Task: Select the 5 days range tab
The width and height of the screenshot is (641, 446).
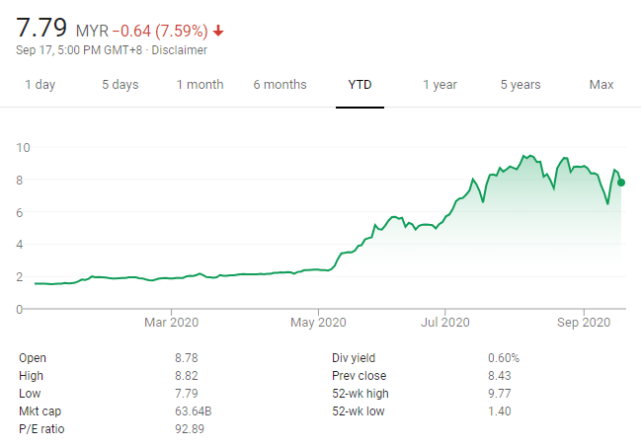Action: click(120, 85)
